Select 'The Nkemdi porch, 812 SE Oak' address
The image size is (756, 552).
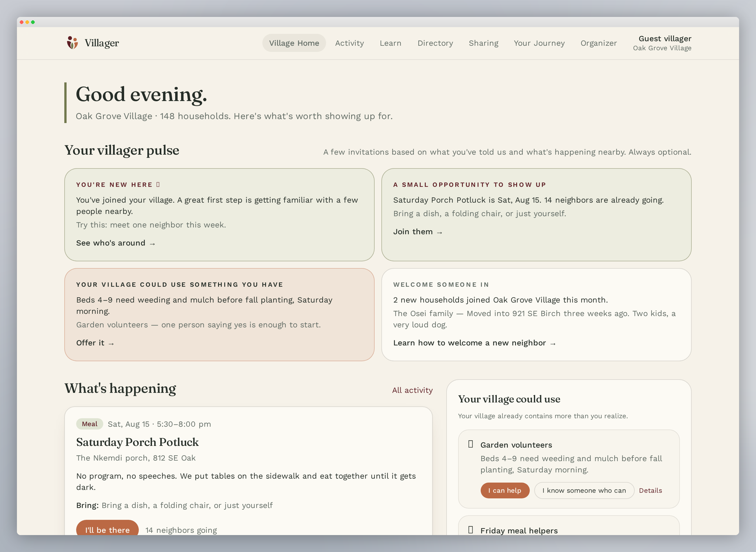click(136, 458)
